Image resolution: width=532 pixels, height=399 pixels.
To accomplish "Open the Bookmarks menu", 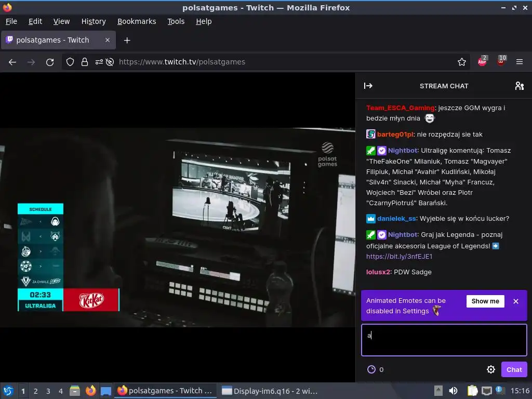I will [137, 21].
